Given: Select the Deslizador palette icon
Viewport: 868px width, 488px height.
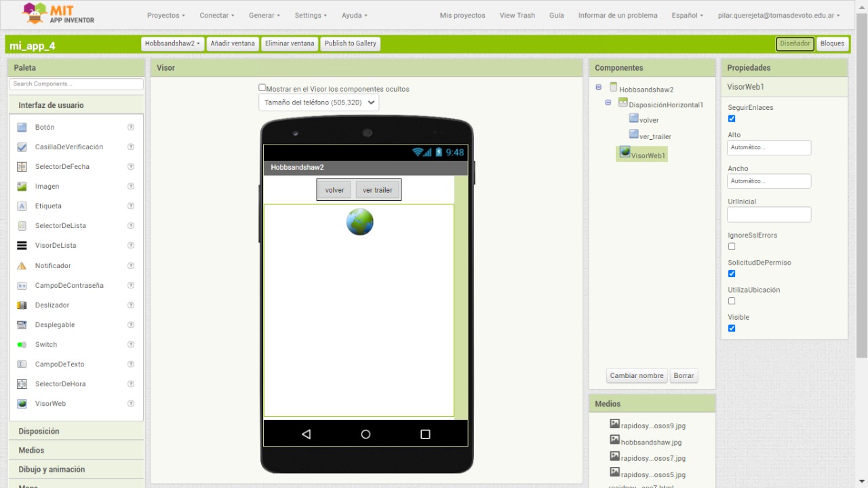Looking at the screenshot, I should [x=22, y=305].
